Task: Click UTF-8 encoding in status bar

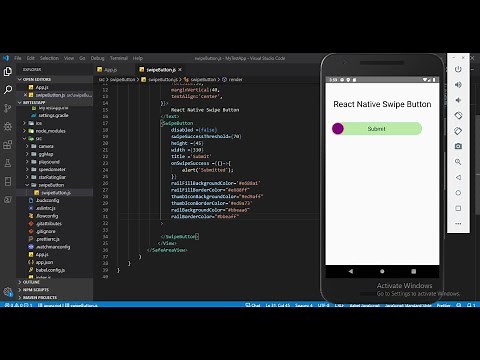Action: [323, 305]
